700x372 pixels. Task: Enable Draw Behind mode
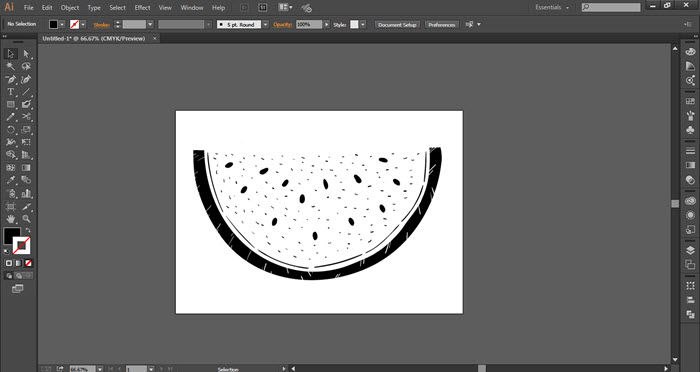[19, 276]
